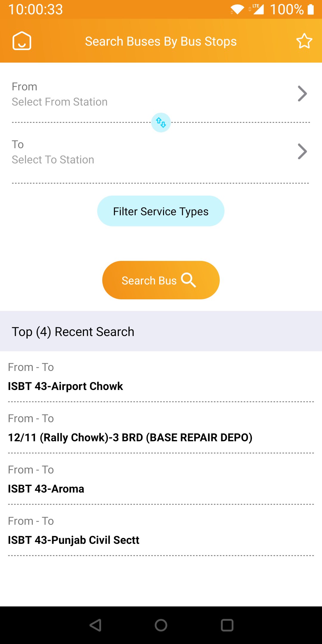Tap the Top (4) Recent Search header
The image size is (322, 644).
coord(73,332)
